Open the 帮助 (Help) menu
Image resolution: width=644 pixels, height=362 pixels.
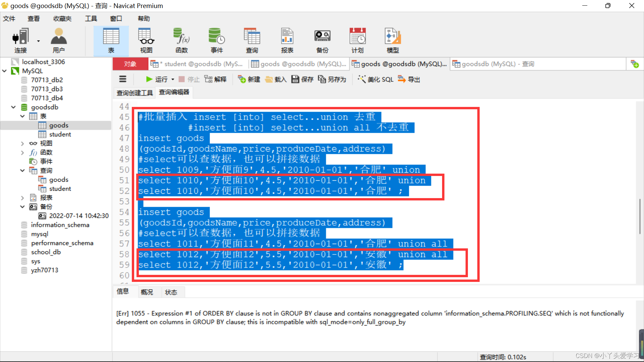click(144, 18)
